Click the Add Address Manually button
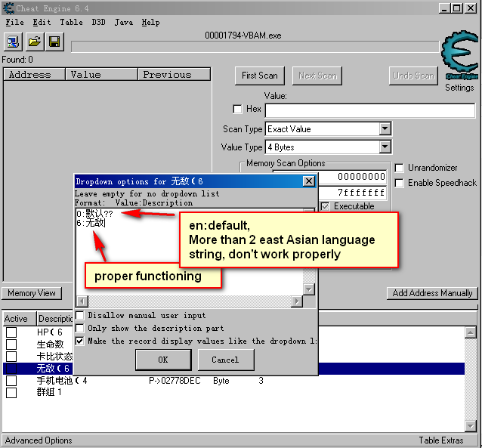Image resolution: width=482 pixels, height=448 pixels. (432, 293)
